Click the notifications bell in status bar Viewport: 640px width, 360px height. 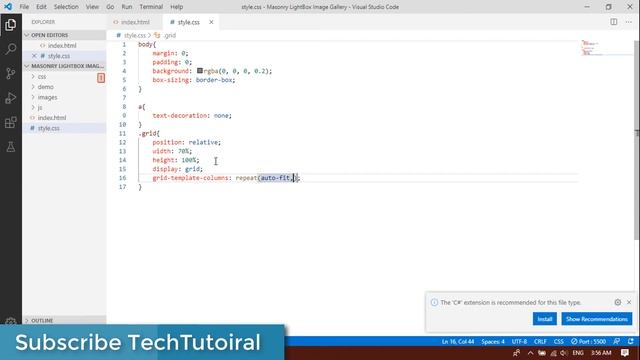click(x=631, y=341)
